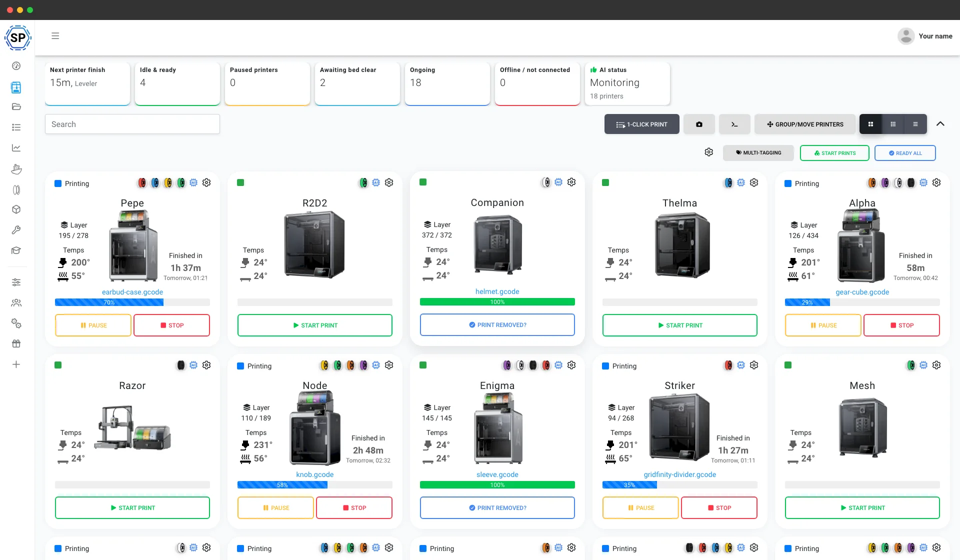
Task: Open the gear settings on Companion card
Action: pyautogui.click(x=571, y=182)
